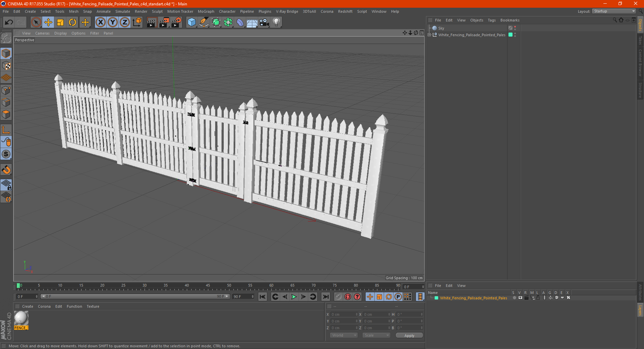Open the spline Pen tool
Image resolution: width=644 pixels, height=349 pixels.
204,22
